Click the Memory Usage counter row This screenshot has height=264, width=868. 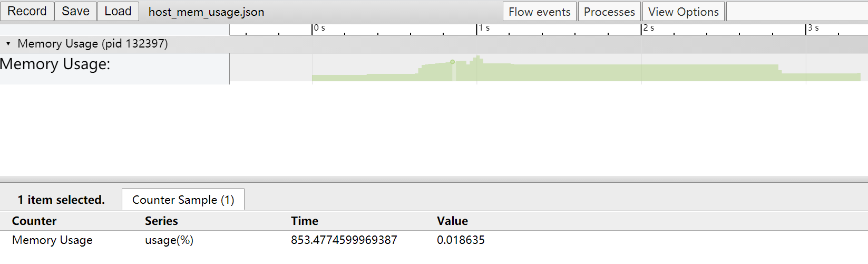point(434,240)
